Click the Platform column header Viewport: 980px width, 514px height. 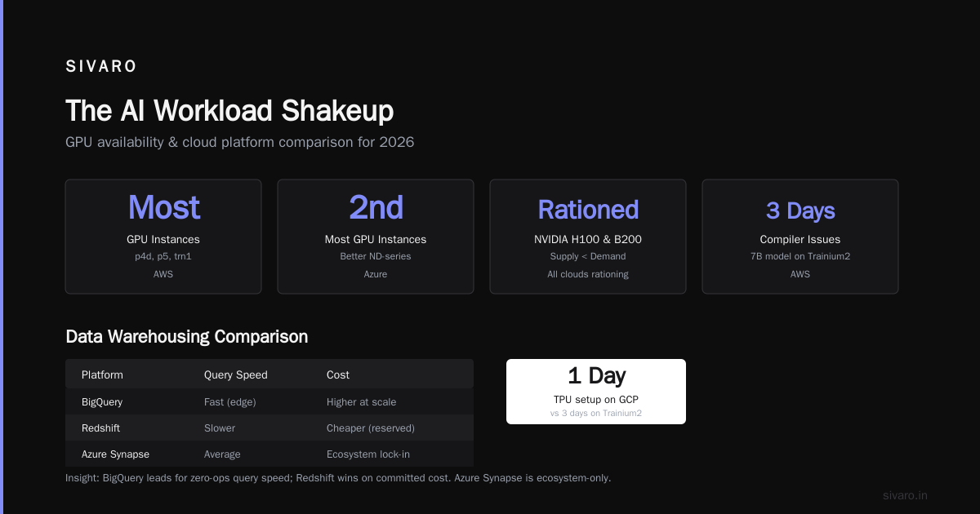coord(102,374)
